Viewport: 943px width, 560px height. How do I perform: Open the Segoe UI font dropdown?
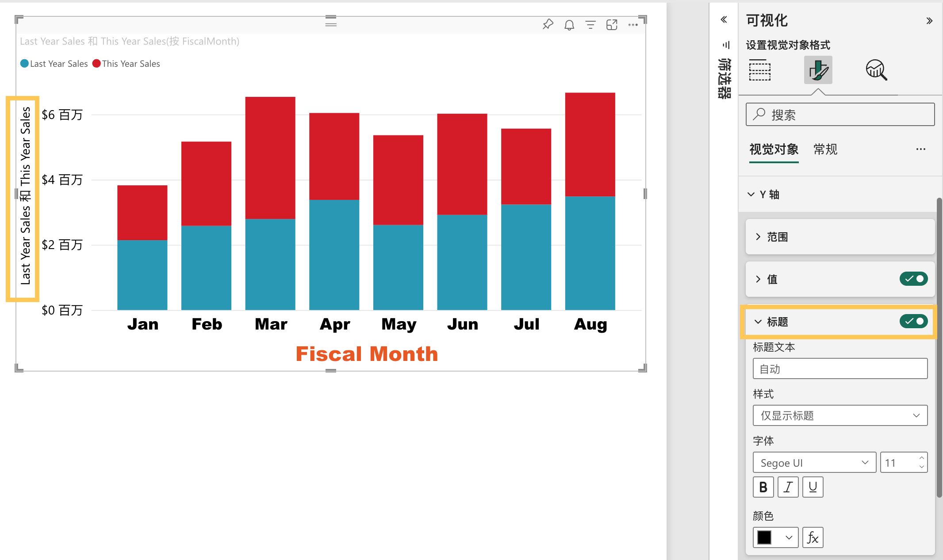[x=814, y=462]
